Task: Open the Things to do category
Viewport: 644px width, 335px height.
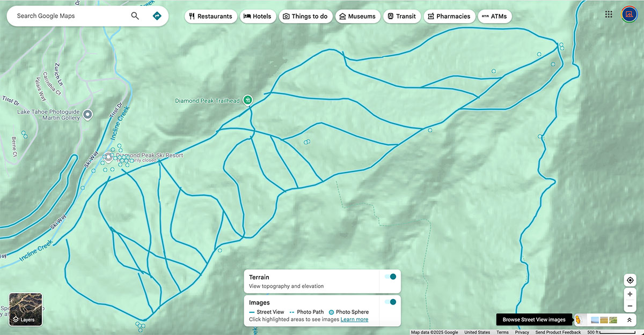Action: tap(305, 16)
